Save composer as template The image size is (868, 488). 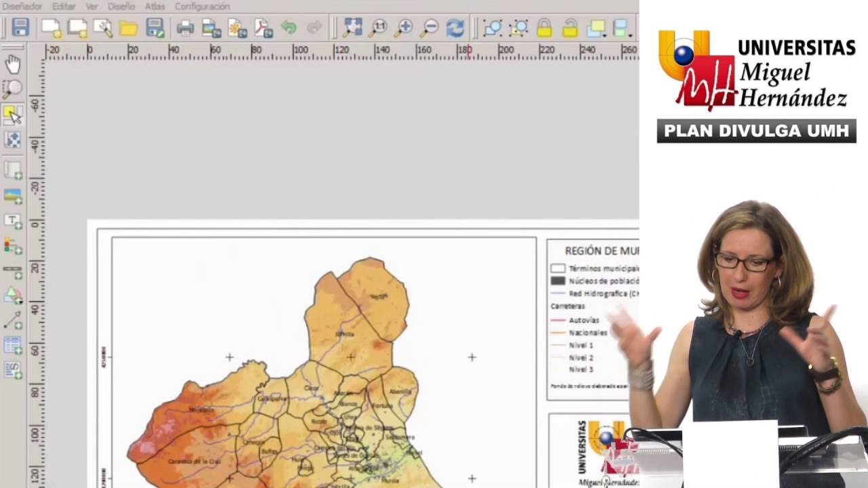tap(155, 28)
